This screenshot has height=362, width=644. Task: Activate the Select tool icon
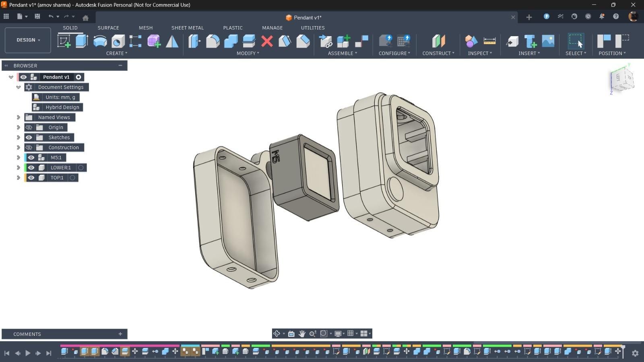coord(576,41)
